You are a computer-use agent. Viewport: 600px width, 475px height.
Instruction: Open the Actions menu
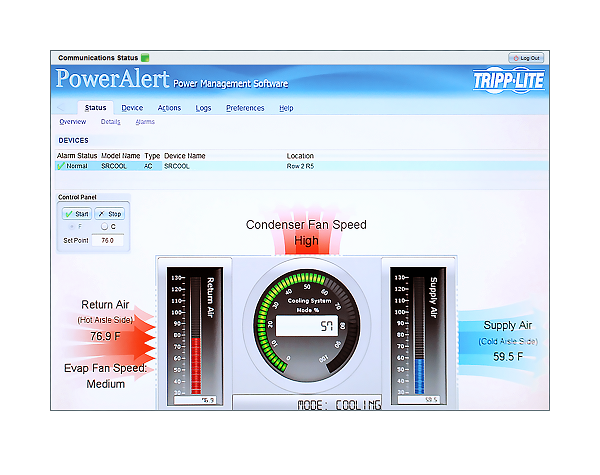tap(169, 107)
